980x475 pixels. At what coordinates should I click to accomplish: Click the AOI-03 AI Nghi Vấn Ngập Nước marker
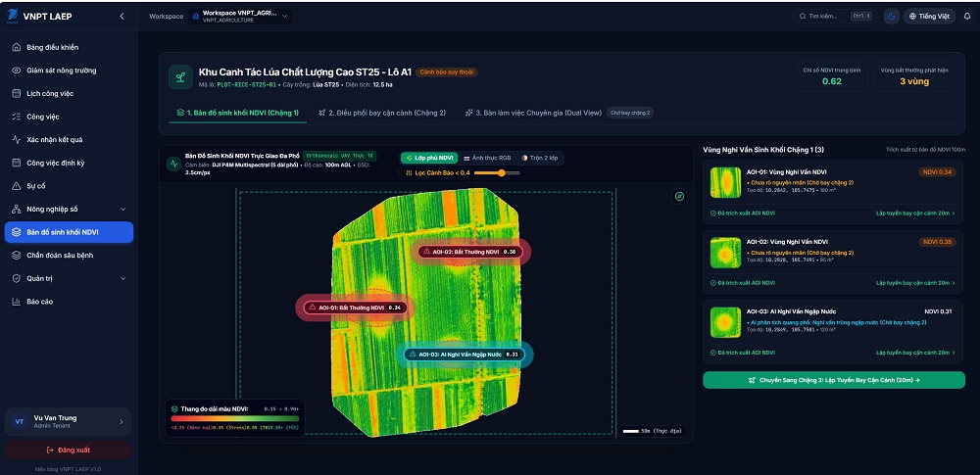(465, 355)
